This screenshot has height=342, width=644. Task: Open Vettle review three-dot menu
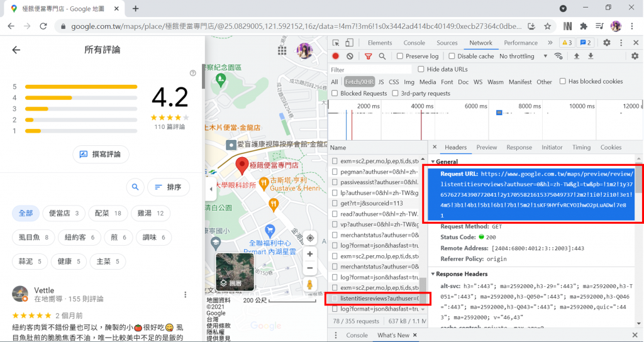point(186,294)
